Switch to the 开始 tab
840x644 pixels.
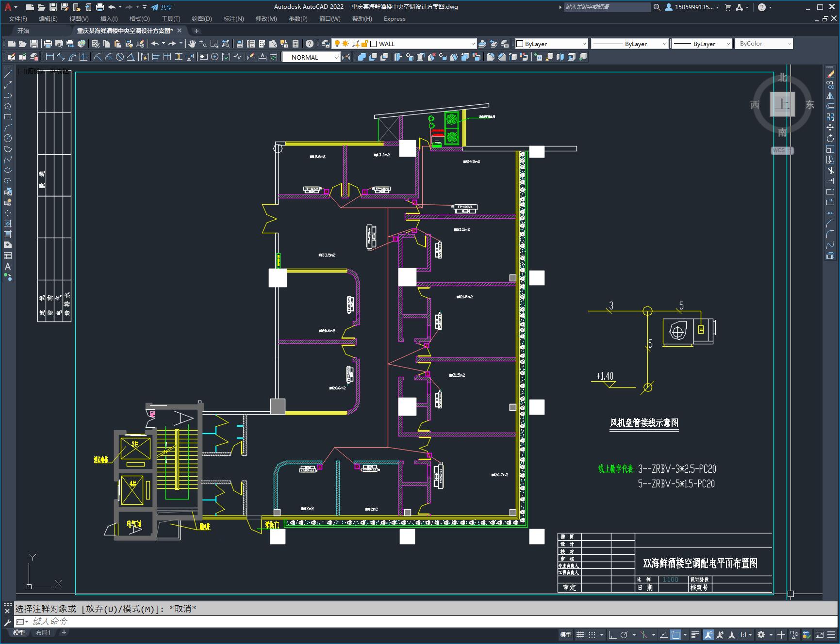(x=23, y=31)
